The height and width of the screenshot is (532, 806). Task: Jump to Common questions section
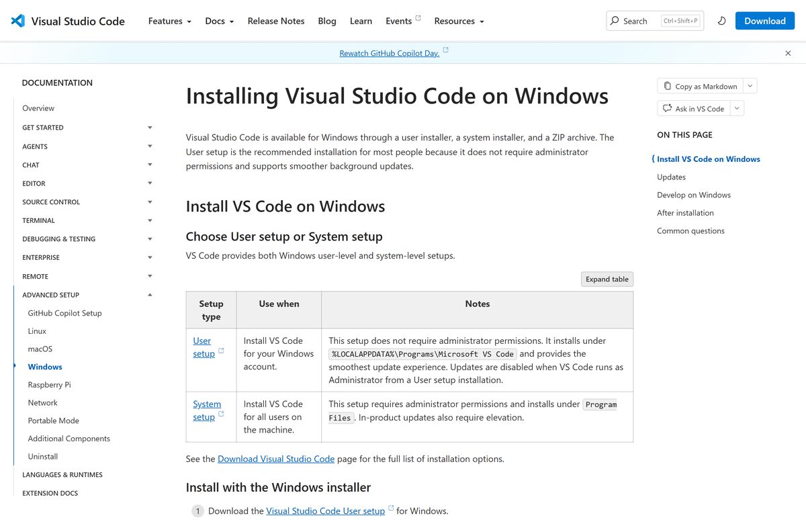(690, 231)
